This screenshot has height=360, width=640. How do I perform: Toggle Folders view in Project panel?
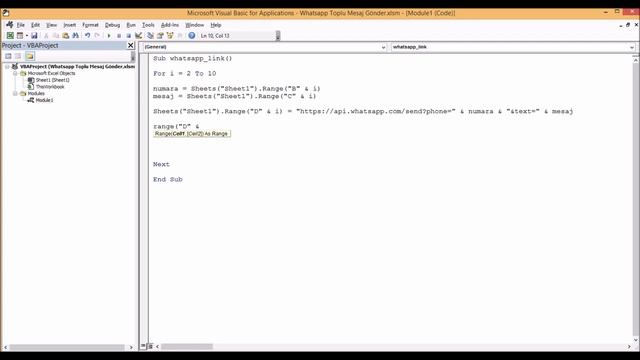[x=30, y=56]
